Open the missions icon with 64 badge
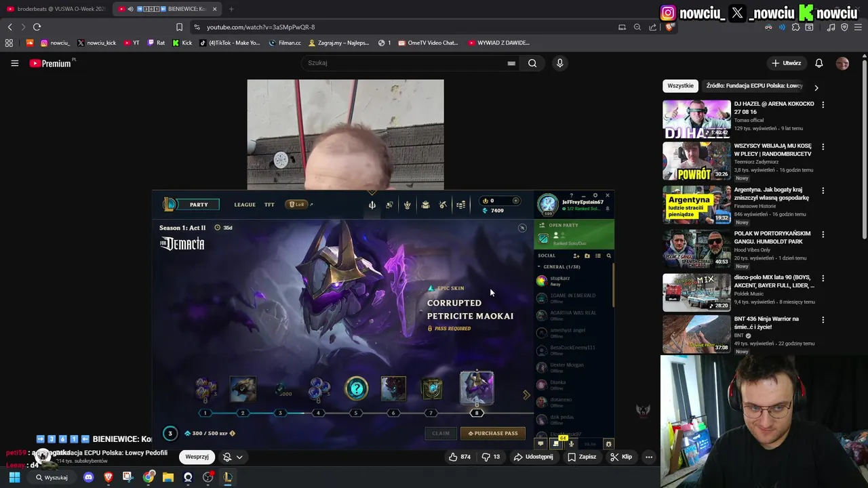Screen dimensions: 868x488 [557, 443]
